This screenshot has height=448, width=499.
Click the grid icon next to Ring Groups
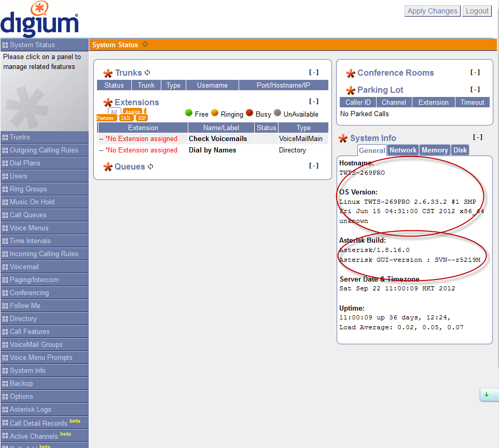(x=5, y=189)
